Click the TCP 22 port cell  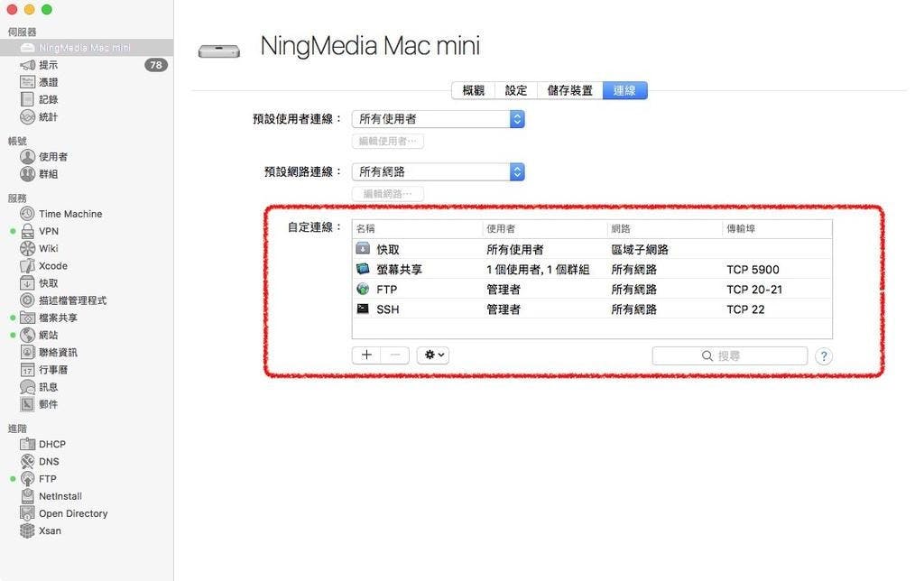745,309
